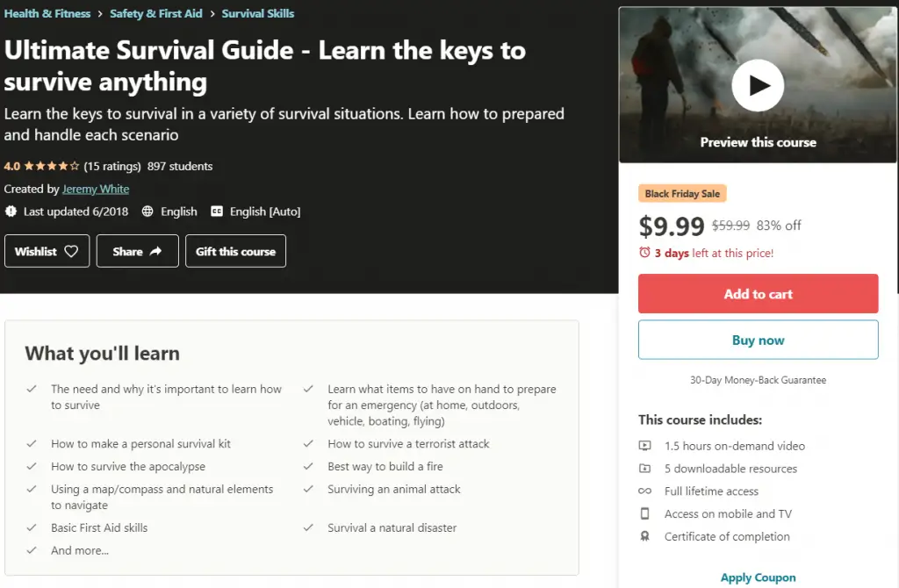Viewport: 899px width, 588px height.
Task: Go to Safety & First Aid category
Action: (x=156, y=13)
